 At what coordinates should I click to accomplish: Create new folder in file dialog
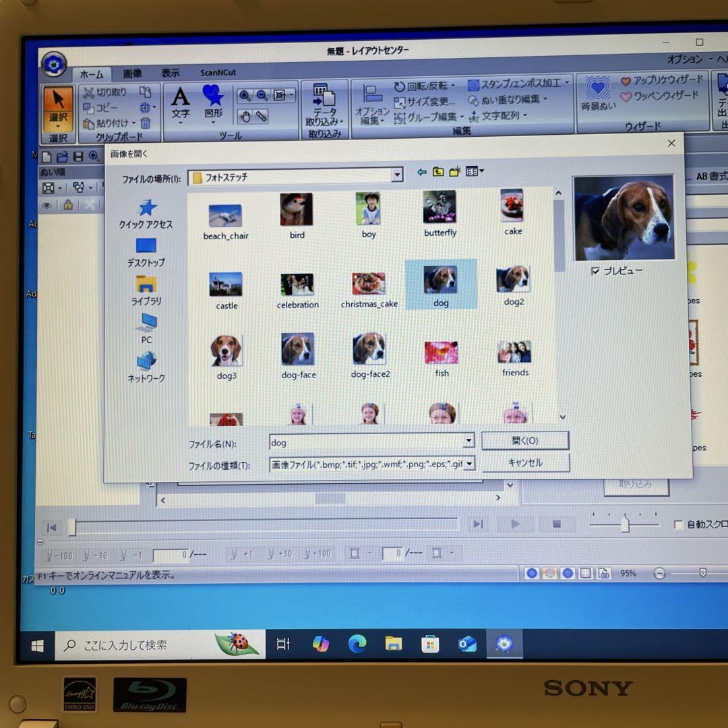coord(455,171)
